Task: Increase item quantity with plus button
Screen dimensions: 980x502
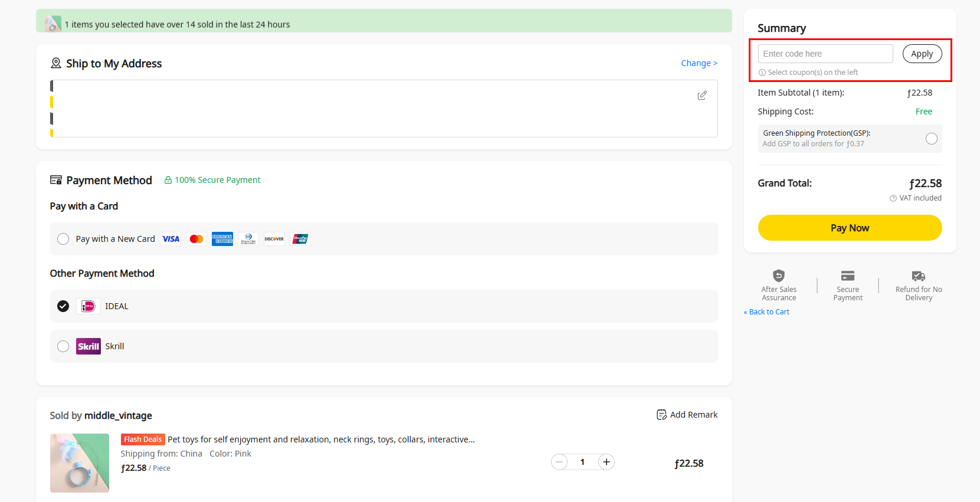Action: pyautogui.click(x=607, y=462)
